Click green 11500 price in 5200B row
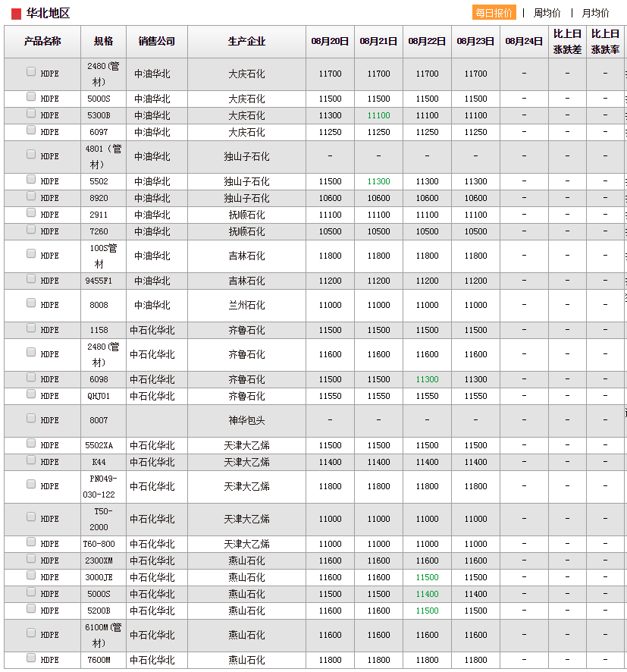 click(427, 611)
